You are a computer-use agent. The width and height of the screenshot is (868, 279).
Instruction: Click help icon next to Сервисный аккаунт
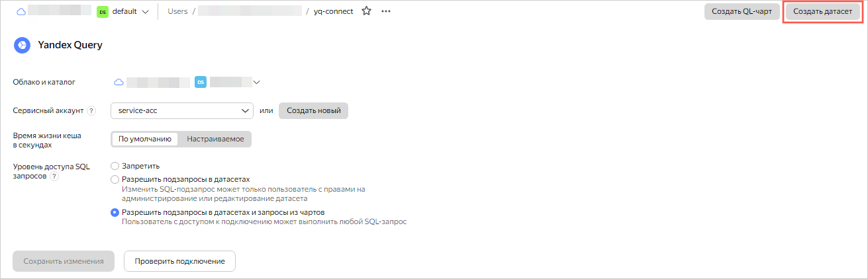pyautogui.click(x=91, y=110)
